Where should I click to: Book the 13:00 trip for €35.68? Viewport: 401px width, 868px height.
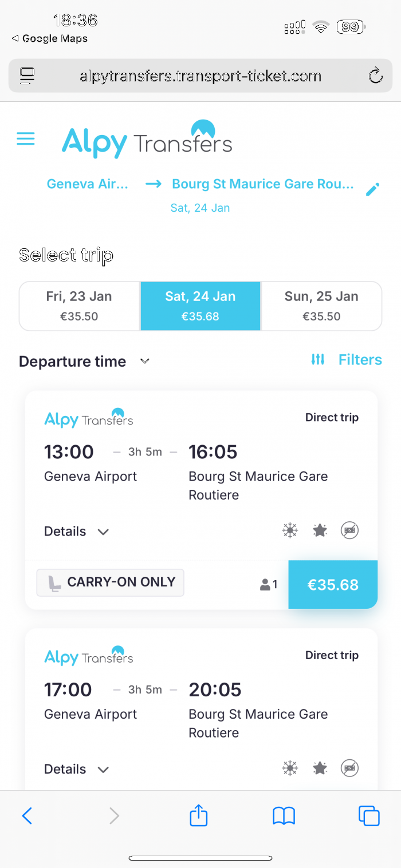click(x=333, y=585)
